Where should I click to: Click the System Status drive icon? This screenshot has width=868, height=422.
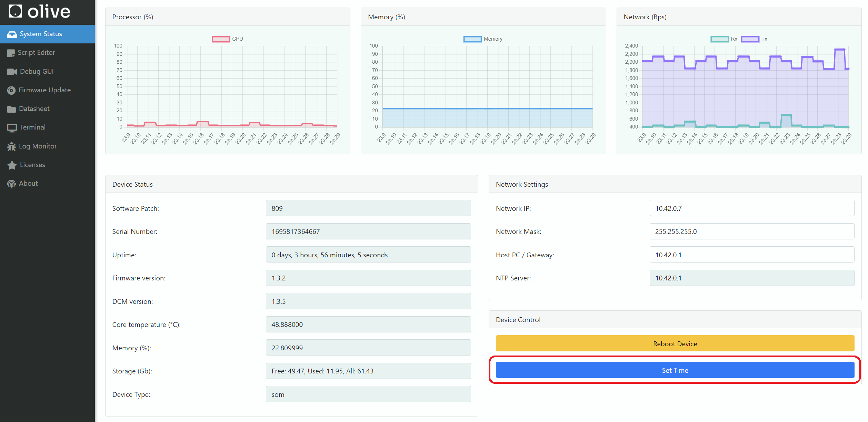pos(12,34)
